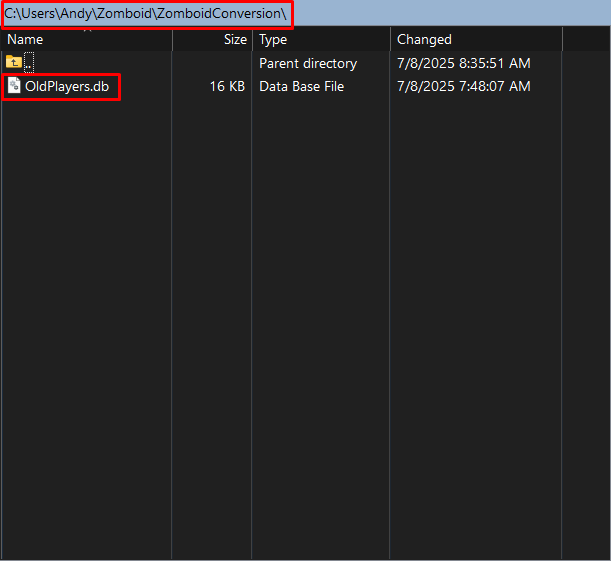Sort files by Size column header
The image size is (611, 561).
pos(235,39)
